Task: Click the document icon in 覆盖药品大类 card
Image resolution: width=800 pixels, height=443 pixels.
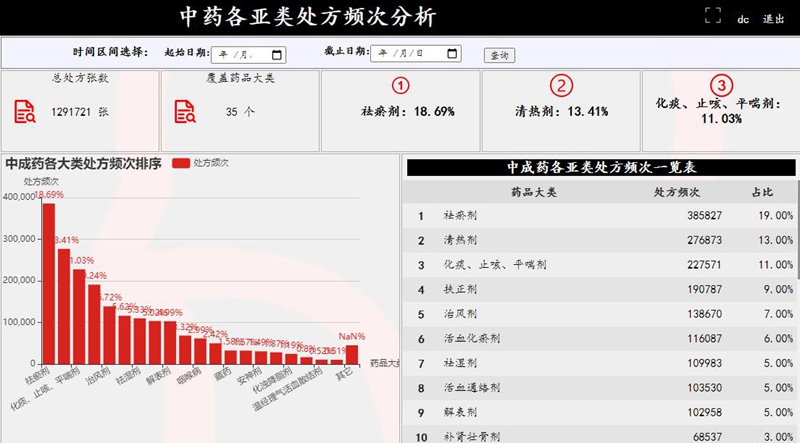Action: tap(185, 112)
